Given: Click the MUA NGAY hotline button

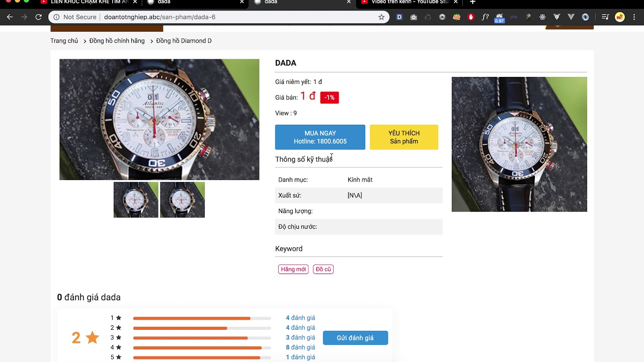Looking at the screenshot, I should (320, 137).
